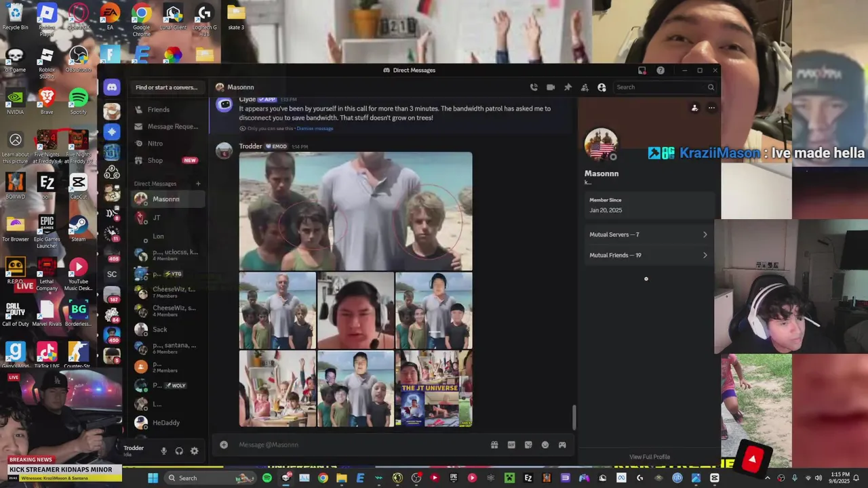Create a new DM with plus icon
Image resolution: width=868 pixels, height=488 pixels.
tap(198, 184)
